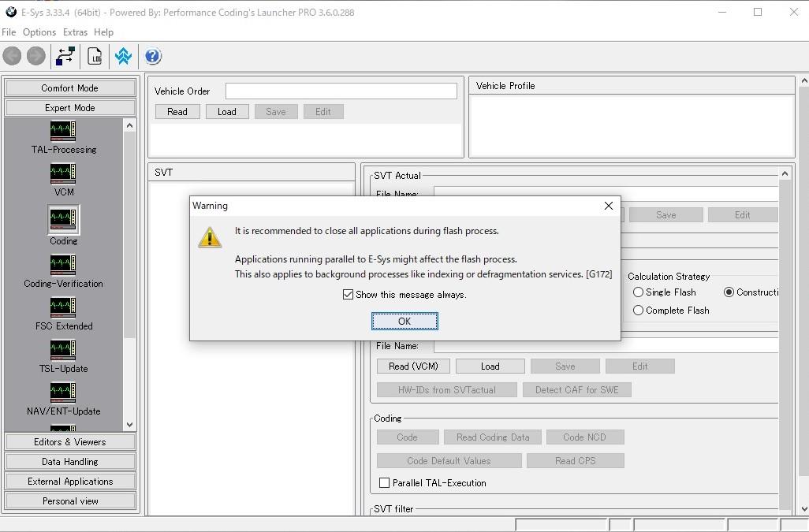Image resolution: width=809 pixels, height=532 pixels.
Task: Click the BMW logo in title bar
Action: tap(11, 12)
